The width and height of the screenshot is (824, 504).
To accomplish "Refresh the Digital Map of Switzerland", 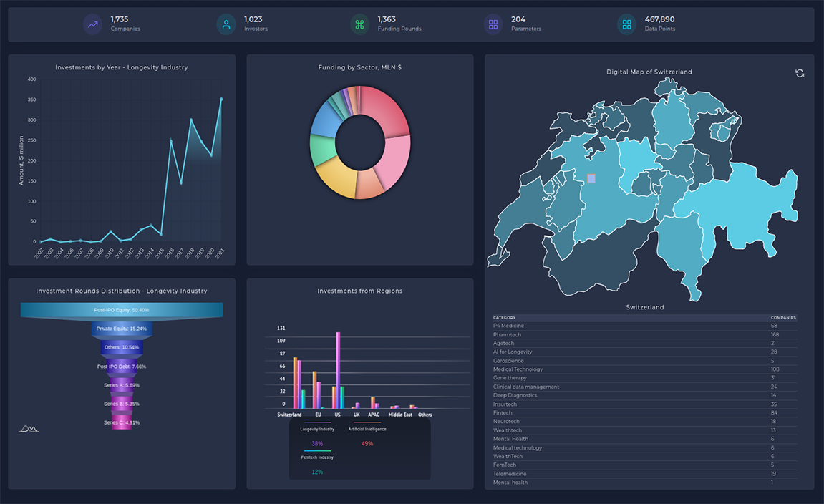I will tap(800, 73).
